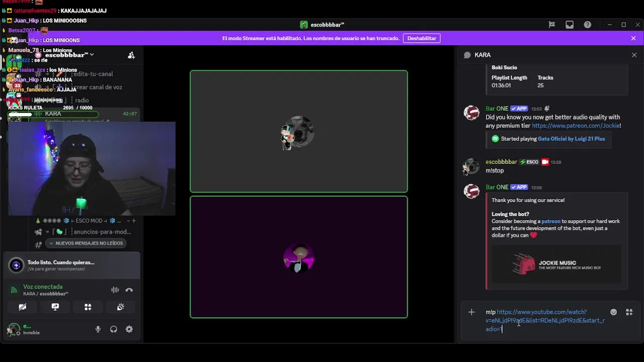Open the patreon.com/Jockie link
The width and height of the screenshot is (644, 362).
pos(576,126)
